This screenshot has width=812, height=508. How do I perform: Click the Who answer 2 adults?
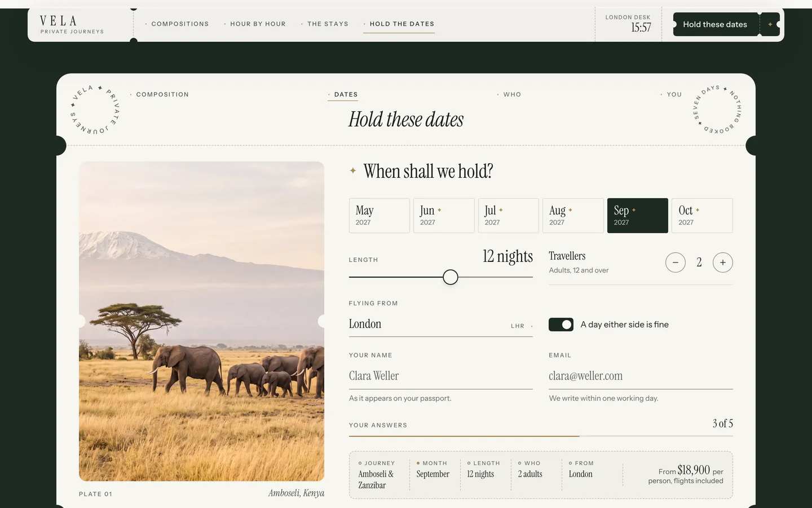530,469
